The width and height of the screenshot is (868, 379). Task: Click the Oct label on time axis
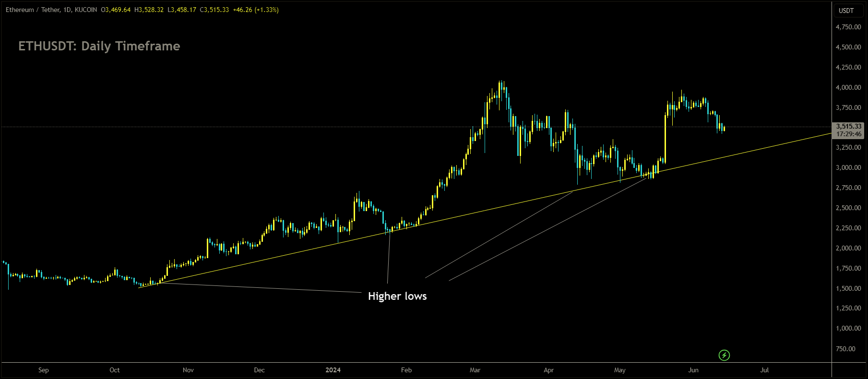tap(115, 370)
